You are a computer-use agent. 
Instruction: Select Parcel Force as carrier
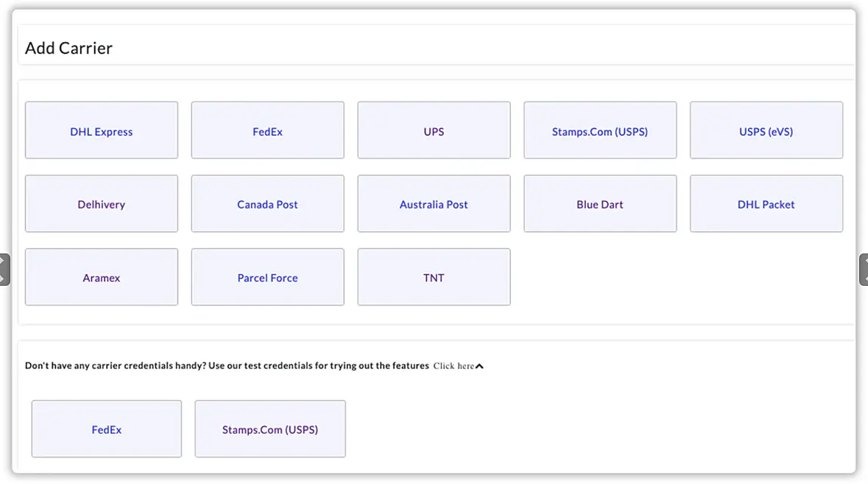coord(267,278)
